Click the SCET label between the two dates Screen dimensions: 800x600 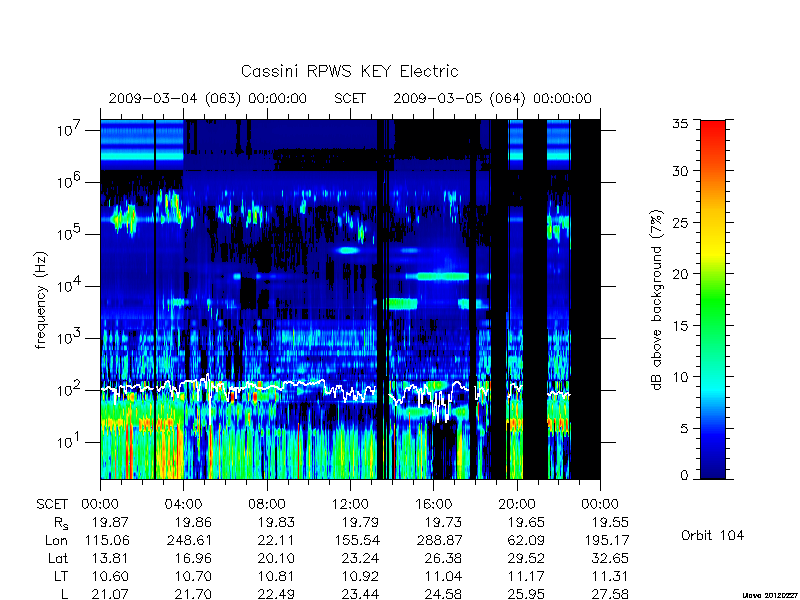[350, 98]
